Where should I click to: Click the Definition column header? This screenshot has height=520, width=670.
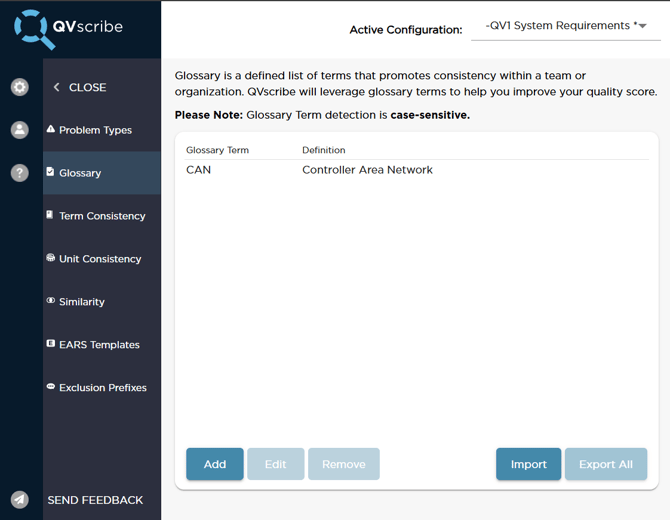pyautogui.click(x=324, y=150)
